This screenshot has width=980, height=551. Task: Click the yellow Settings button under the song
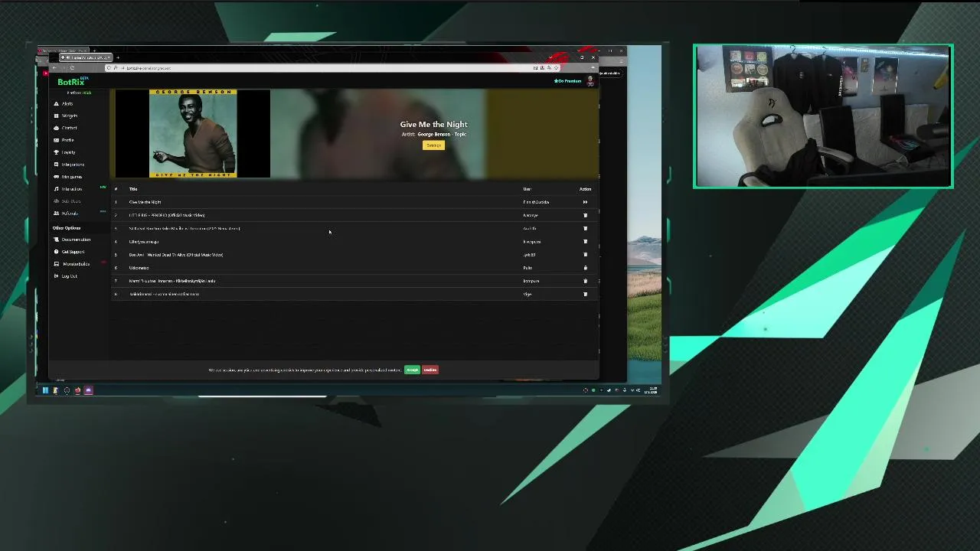coord(433,145)
